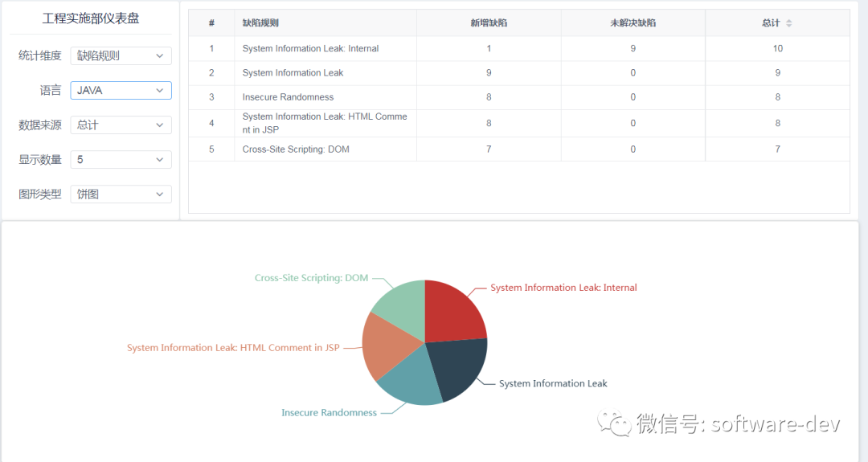Click the red pie slice
Viewport: 868px width, 462px height.
[452, 313]
